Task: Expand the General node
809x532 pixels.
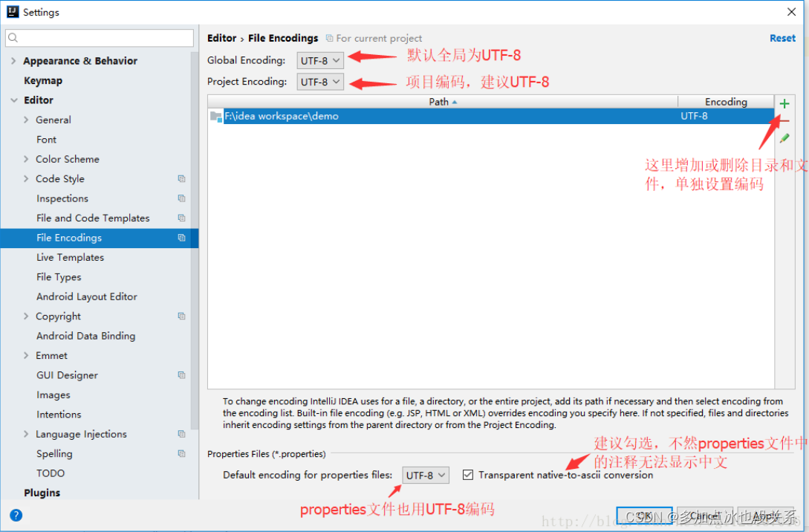Action: click(26, 120)
